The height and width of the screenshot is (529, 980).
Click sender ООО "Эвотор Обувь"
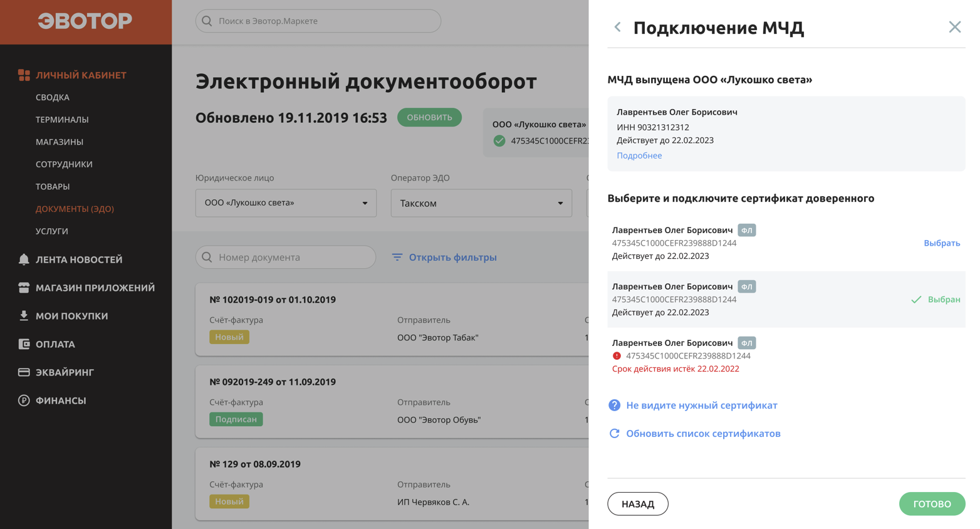pos(439,420)
